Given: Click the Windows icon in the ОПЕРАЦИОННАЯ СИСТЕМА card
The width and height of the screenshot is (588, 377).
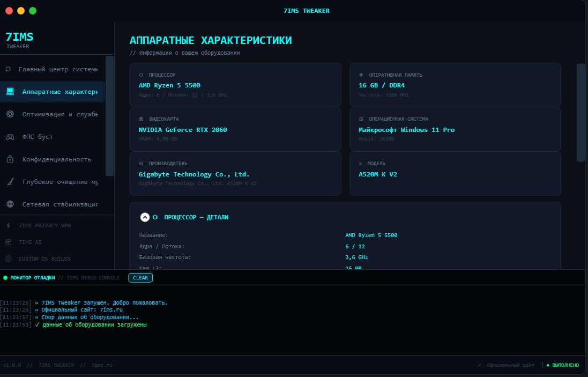Looking at the screenshot, I should (x=361, y=119).
